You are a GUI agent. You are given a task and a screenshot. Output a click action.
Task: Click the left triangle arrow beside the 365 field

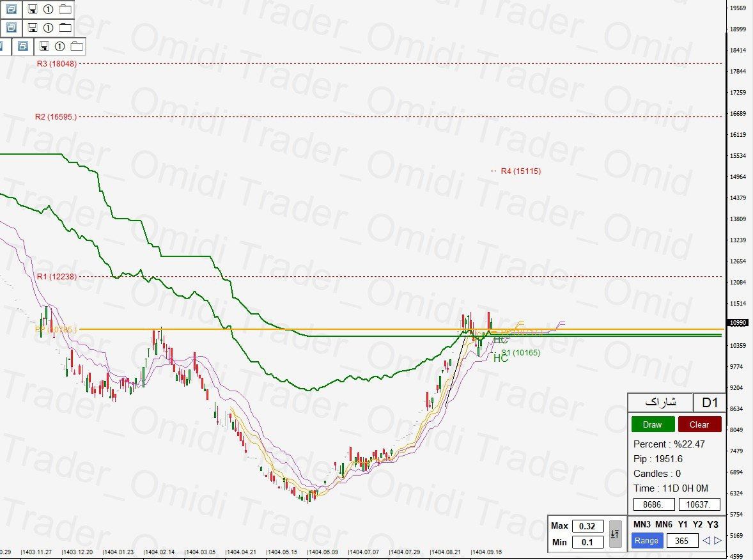(706, 541)
